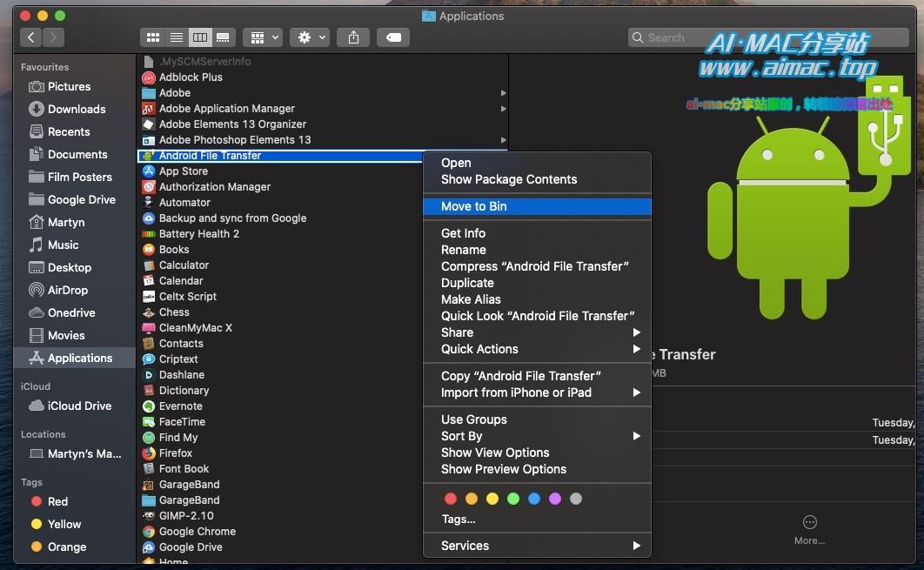
Task: Choose Rename from context menu
Action: pyautogui.click(x=537, y=250)
